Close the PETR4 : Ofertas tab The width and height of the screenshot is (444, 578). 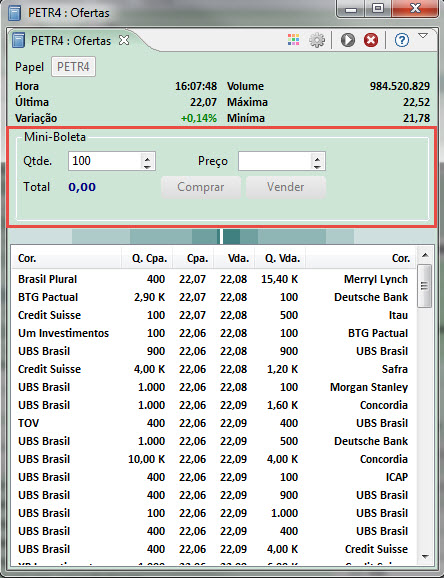coord(124,40)
